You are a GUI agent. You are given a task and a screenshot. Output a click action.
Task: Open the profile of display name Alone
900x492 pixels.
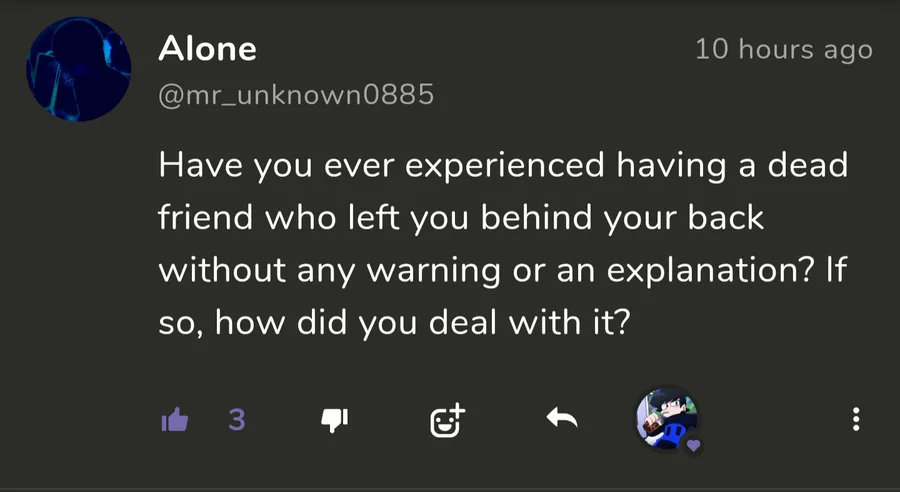coord(207,48)
